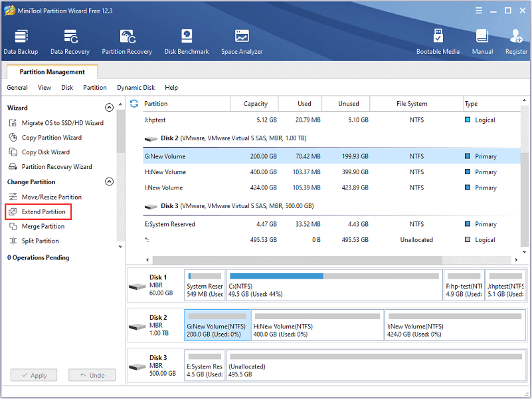Open the Dynamic Disk menu

135,88
